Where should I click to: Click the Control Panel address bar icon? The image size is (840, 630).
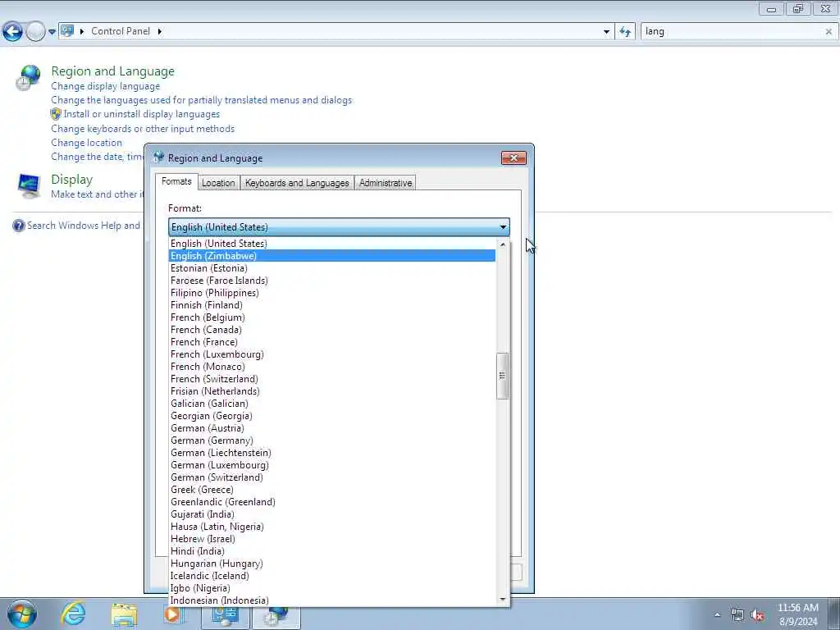[x=67, y=31]
